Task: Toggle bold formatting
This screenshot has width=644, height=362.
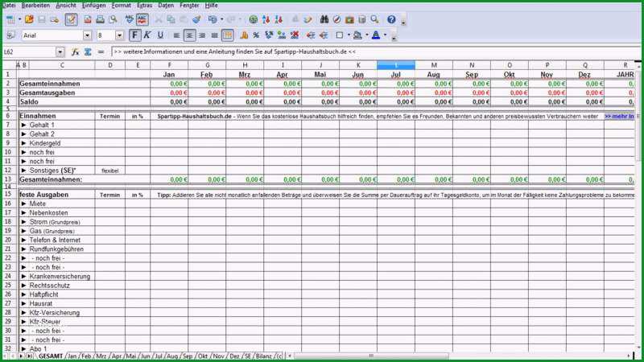Action: click(134, 35)
